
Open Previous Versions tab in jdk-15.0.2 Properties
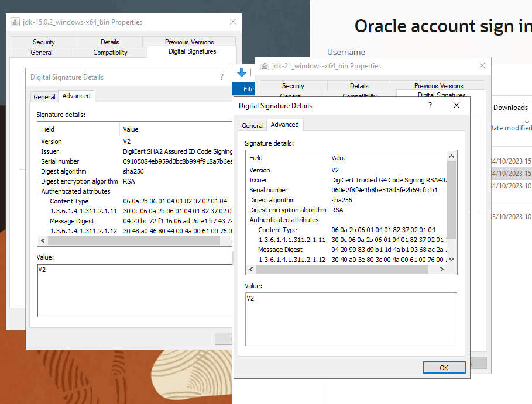pos(189,42)
